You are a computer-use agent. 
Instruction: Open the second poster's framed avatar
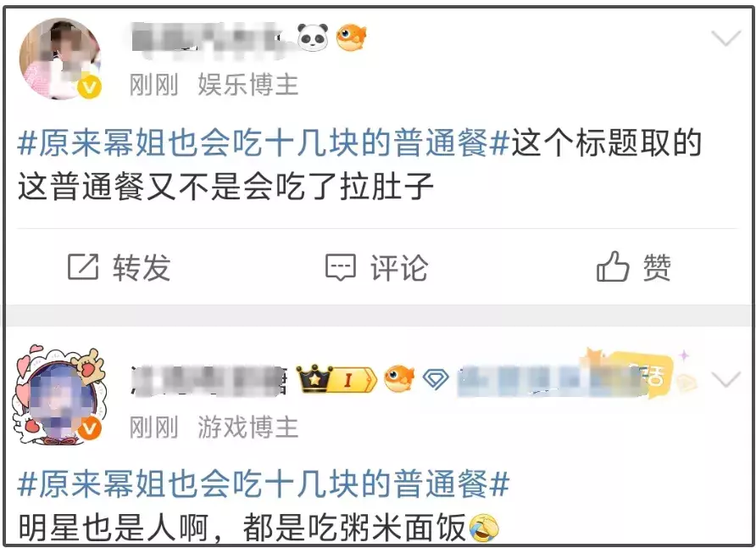(58, 394)
